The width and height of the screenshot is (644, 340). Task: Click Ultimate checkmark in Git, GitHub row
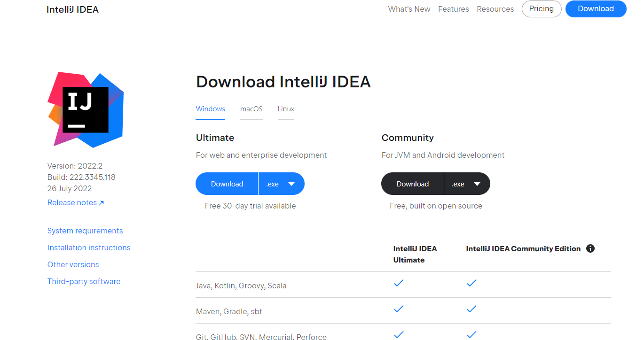pyautogui.click(x=399, y=334)
